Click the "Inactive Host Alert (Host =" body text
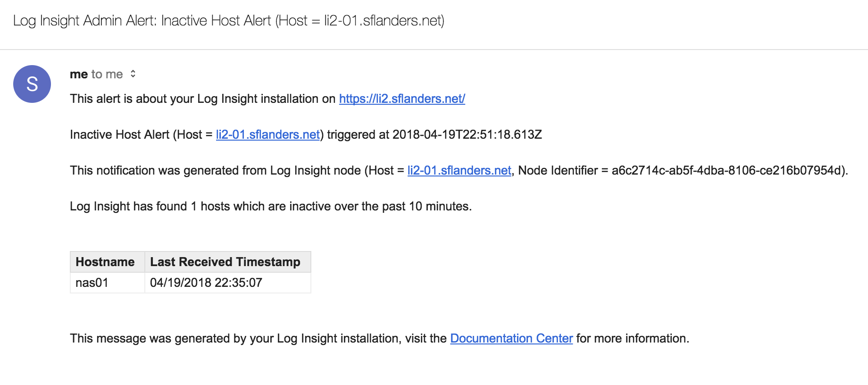 click(x=137, y=134)
